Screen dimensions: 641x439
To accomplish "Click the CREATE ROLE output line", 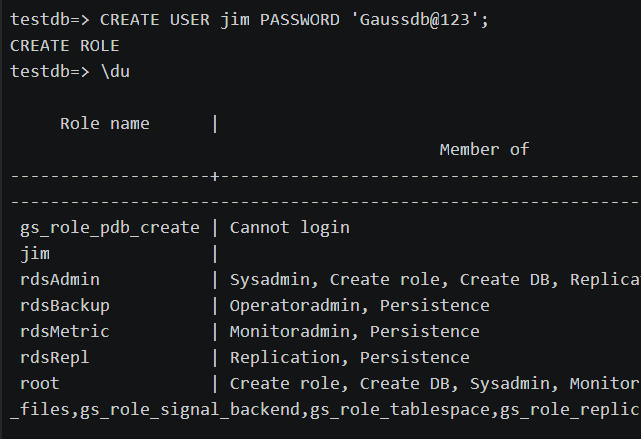I will click(65, 46).
